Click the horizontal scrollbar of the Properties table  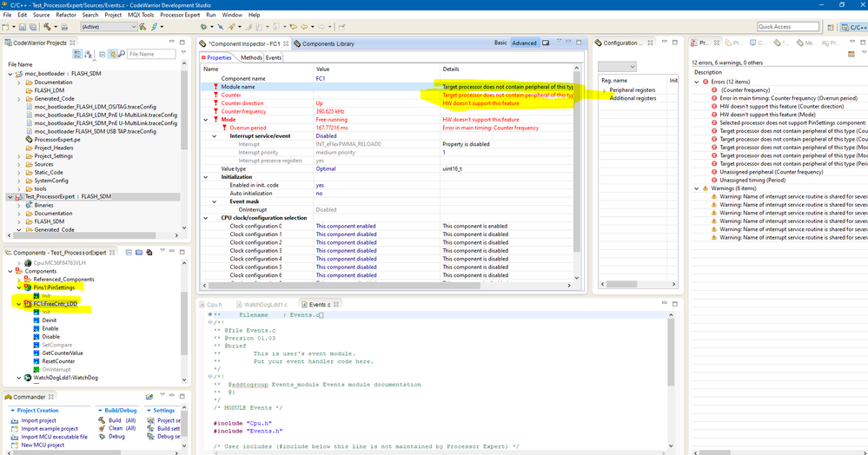click(388, 286)
